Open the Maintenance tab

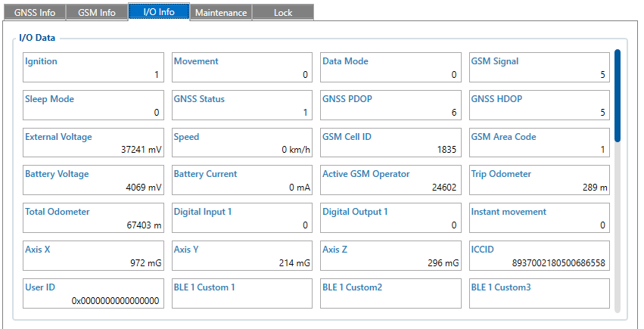220,13
